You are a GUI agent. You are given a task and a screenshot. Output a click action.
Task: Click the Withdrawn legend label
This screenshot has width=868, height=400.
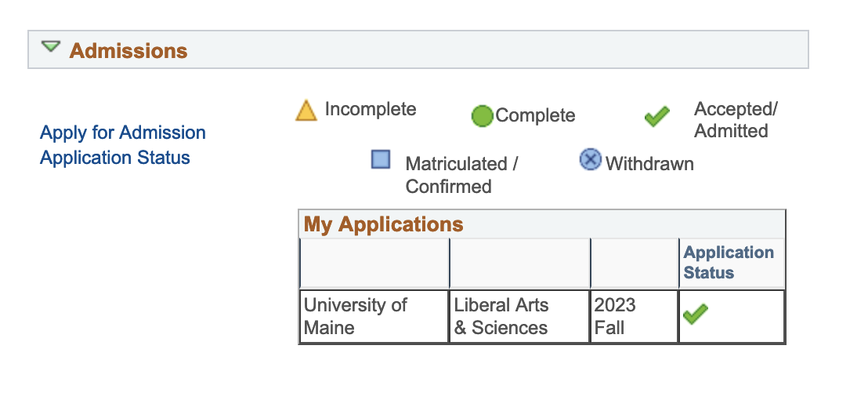click(x=649, y=164)
